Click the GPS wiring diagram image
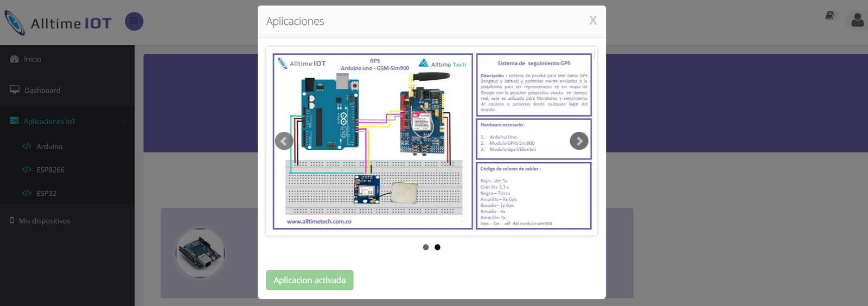 (373, 141)
